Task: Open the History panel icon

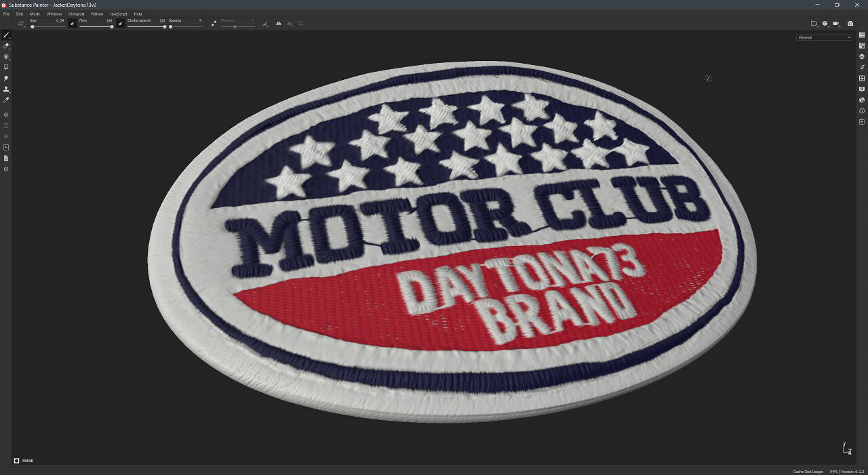Action: pyautogui.click(x=862, y=110)
